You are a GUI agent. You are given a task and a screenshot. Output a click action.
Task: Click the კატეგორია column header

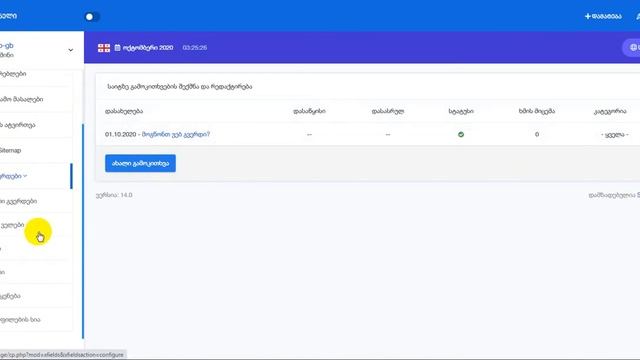pos(610,111)
